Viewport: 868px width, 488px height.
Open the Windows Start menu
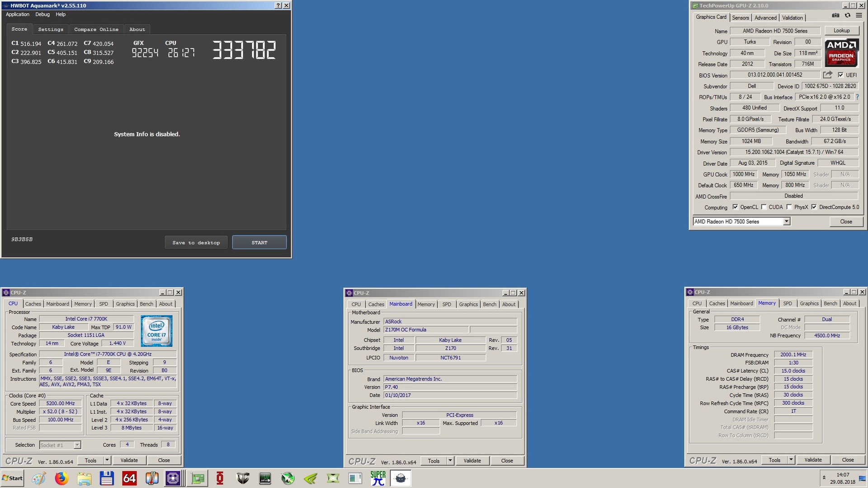[x=12, y=478]
